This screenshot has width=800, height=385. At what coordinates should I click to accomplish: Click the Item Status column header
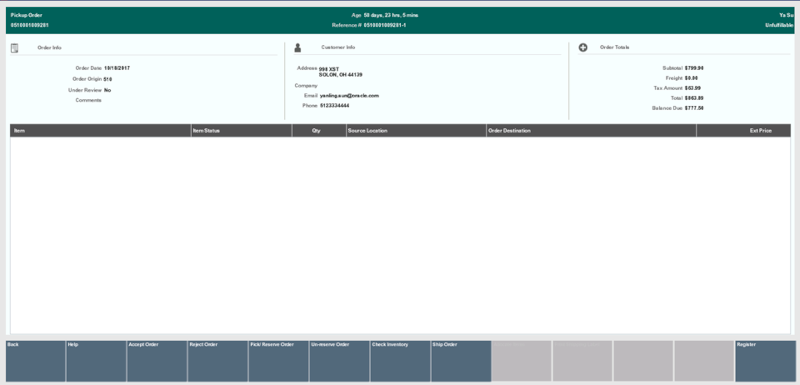pyautogui.click(x=242, y=131)
